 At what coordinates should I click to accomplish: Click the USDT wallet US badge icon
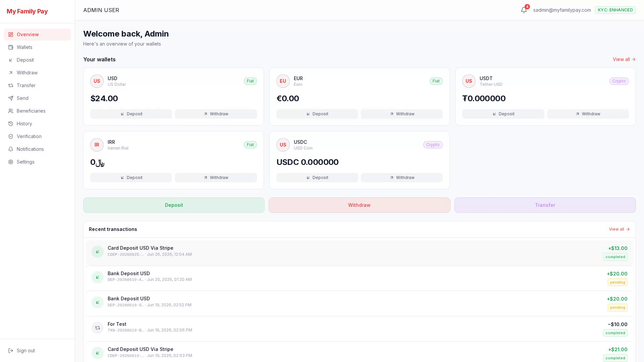(x=469, y=81)
